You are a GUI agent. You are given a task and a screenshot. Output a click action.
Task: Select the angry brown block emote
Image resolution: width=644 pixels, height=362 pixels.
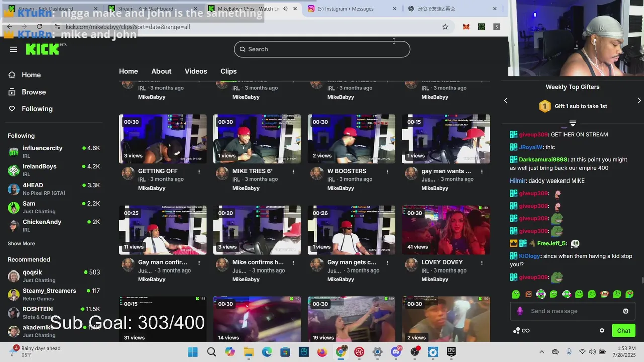coord(528,294)
